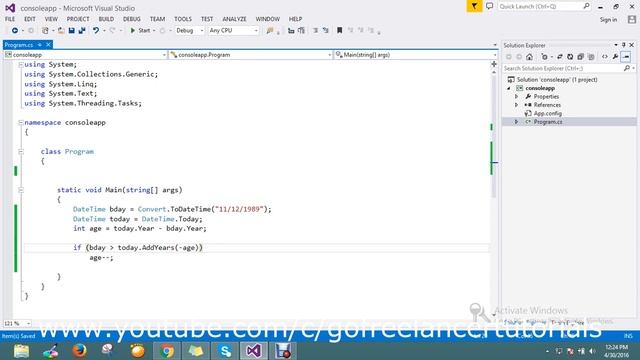Collapse the class Program block
Image resolution: width=640 pixels, height=360 pixels.
[20, 151]
